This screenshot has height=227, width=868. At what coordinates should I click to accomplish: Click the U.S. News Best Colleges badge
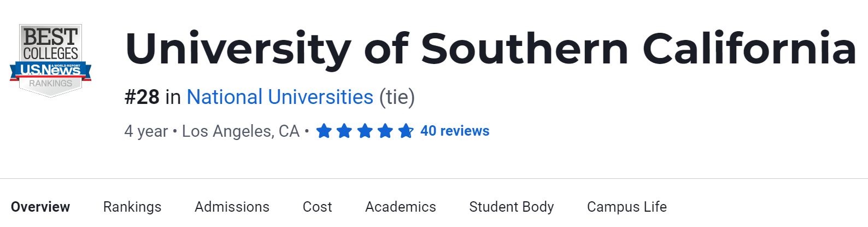pos(50,60)
